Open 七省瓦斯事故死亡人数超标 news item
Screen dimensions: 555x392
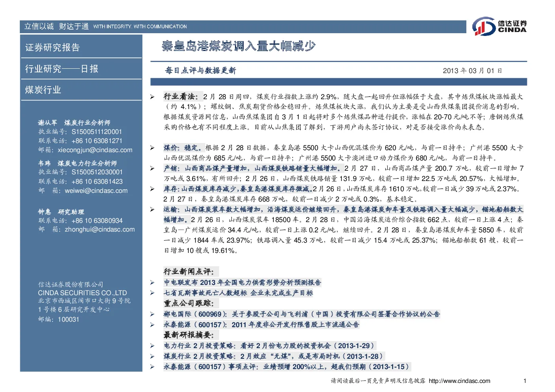click(238, 293)
